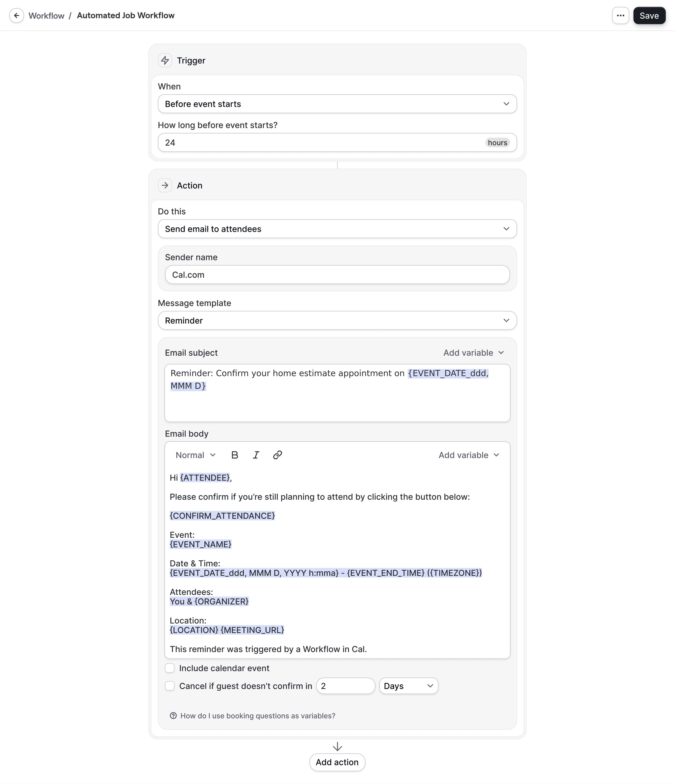Open the Send email to attendees dropdown
This screenshot has width=675, height=784.
click(x=337, y=229)
